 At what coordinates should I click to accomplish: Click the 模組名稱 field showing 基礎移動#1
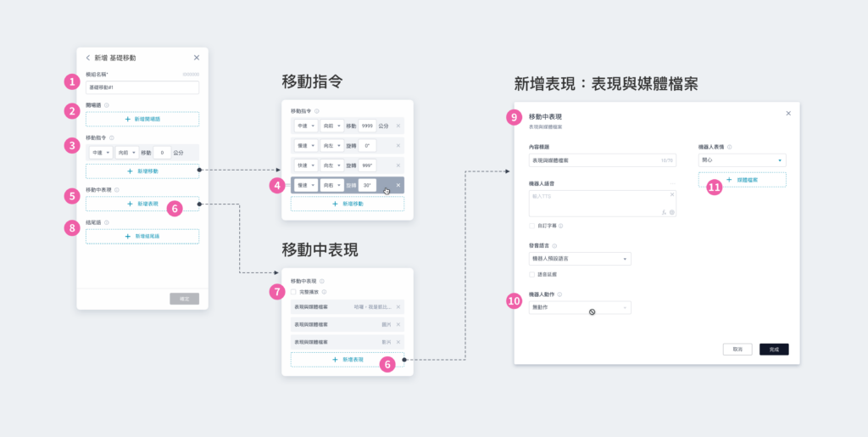[x=142, y=87]
